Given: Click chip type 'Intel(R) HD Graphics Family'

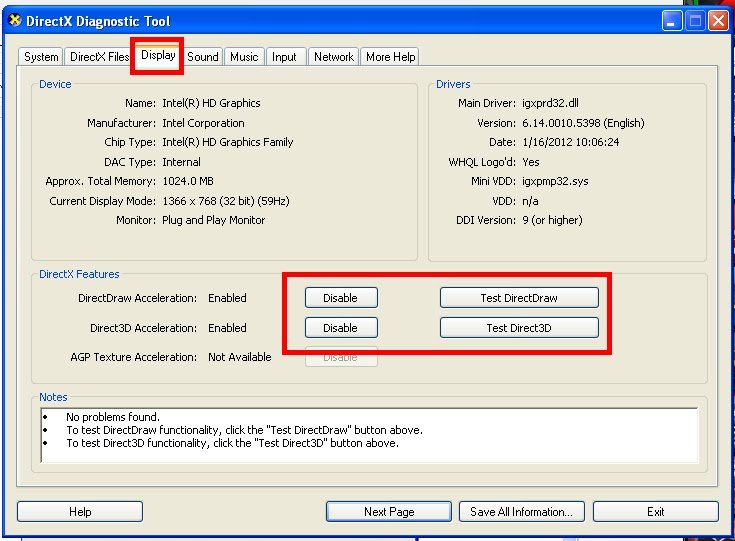Looking at the screenshot, I should pos(228,142).
